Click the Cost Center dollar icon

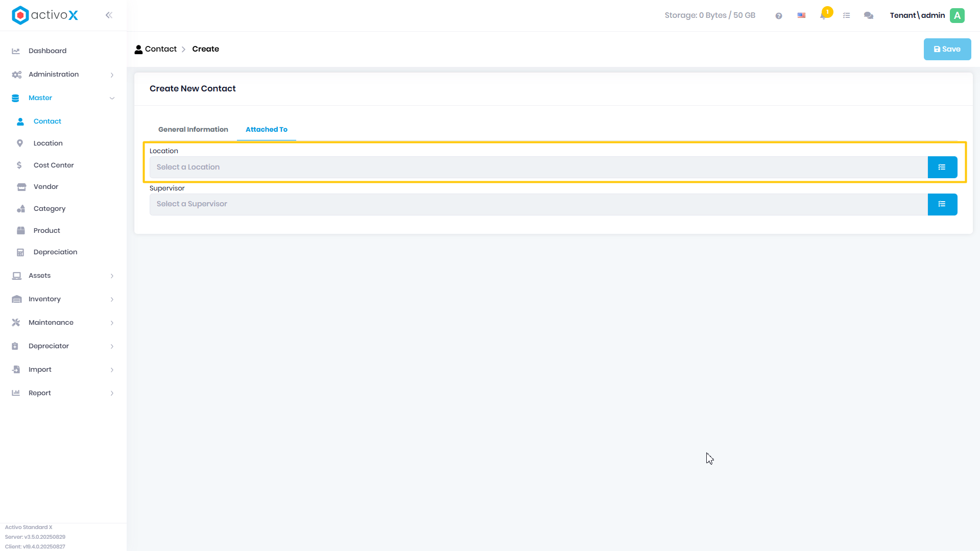[19, 165]
